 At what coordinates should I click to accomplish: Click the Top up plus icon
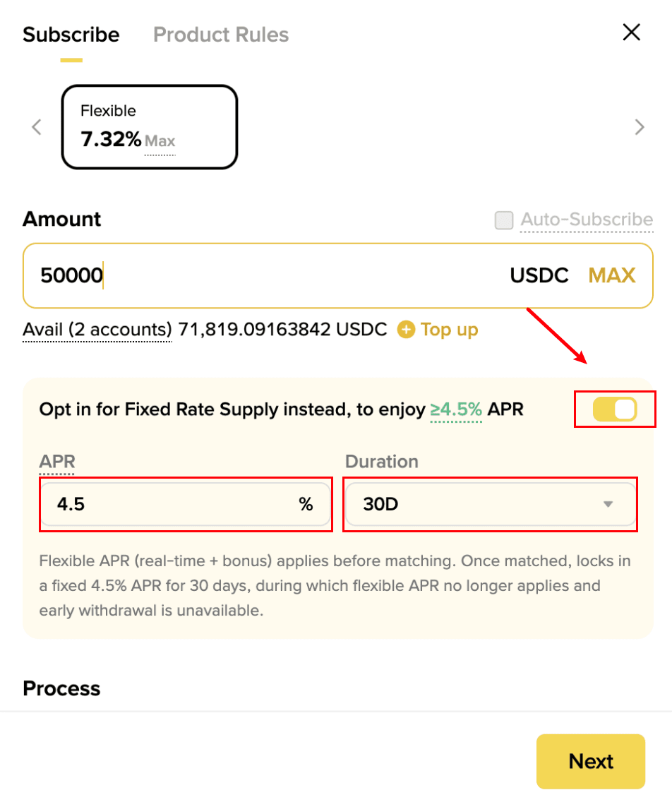pyautogui.click(x=406, y=330)
